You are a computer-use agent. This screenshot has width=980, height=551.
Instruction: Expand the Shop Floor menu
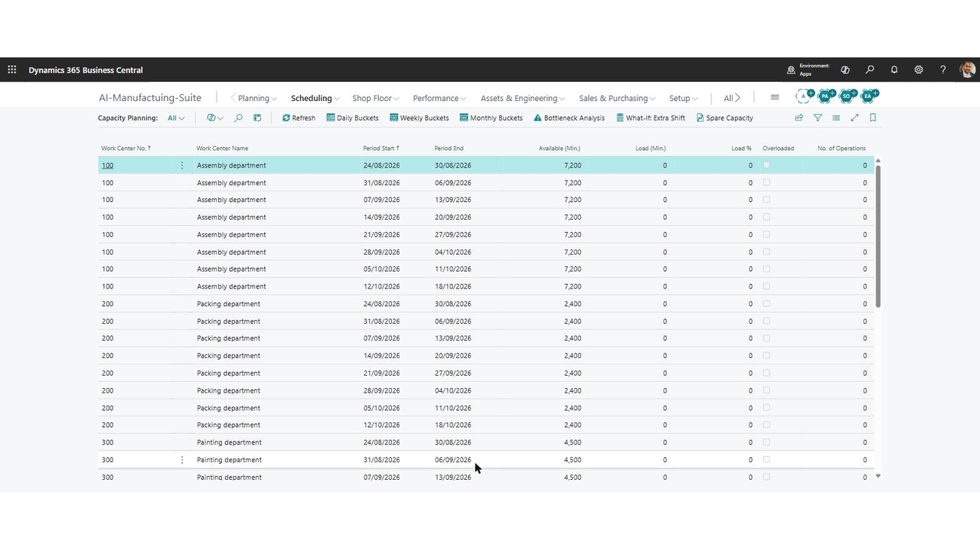376,98
